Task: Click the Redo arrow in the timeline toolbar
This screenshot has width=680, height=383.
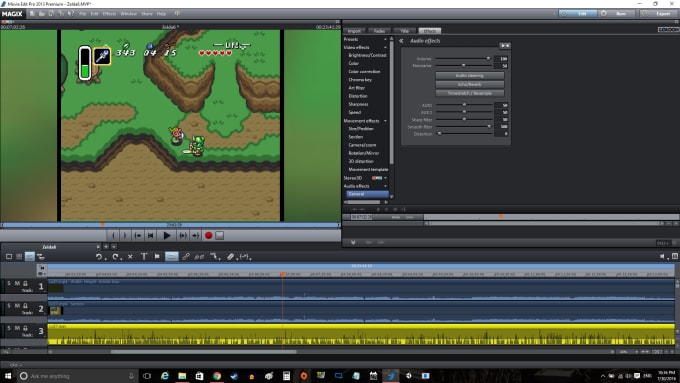Action: click(x=115, y=257)
